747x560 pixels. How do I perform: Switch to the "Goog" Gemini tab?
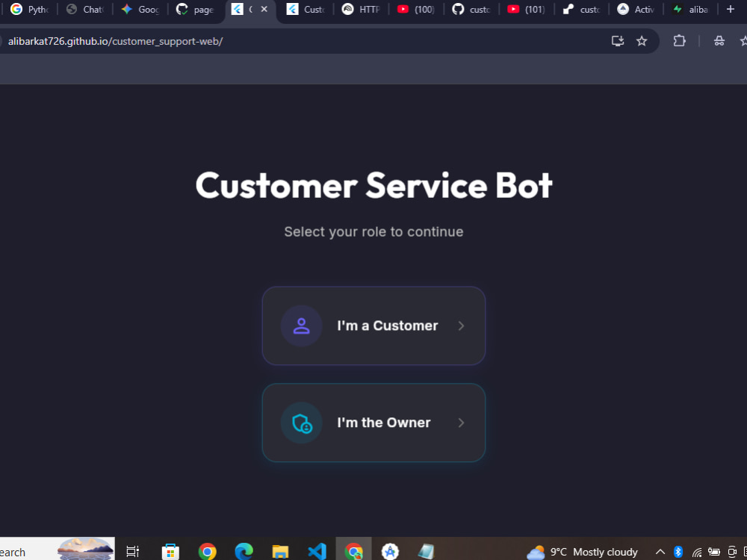point(140,9)
